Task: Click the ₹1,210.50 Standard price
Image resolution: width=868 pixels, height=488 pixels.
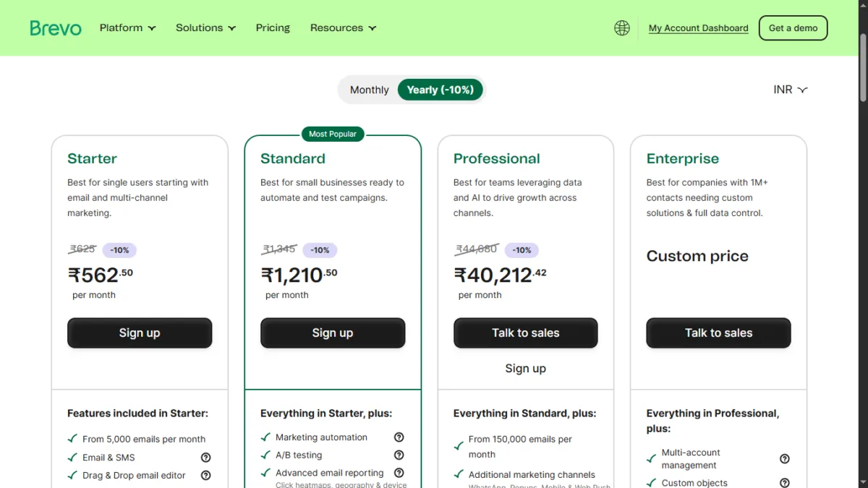Action: 299,275
